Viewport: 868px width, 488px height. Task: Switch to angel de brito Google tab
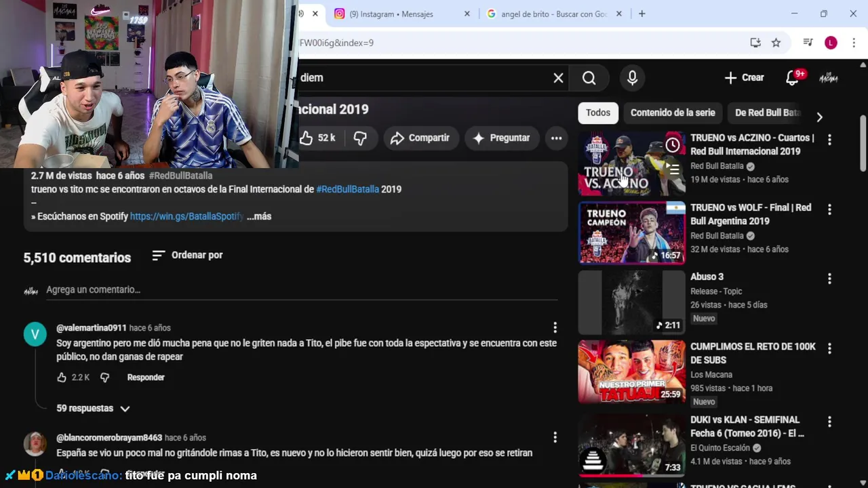(554, 14)
